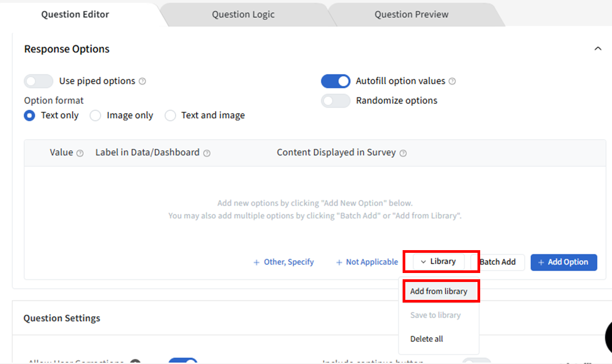
Task: Open the Question Preview tab
Action: click(x=411, y=14)
